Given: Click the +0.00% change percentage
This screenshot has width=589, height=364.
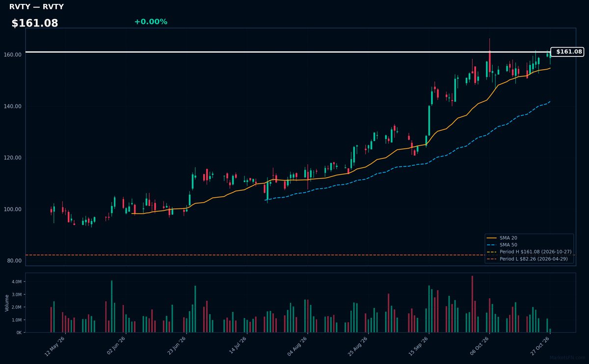Looking at the screenshot, I should [x=151, y=22].
